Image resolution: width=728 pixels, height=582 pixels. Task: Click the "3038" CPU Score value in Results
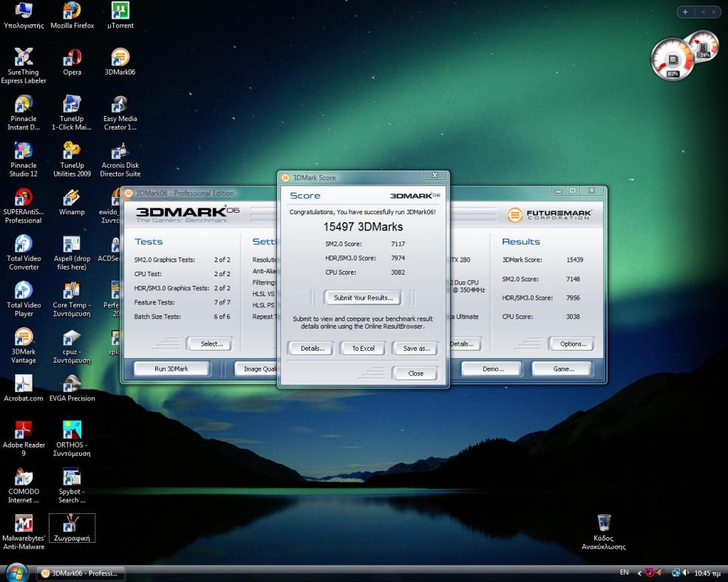[573, 317]
